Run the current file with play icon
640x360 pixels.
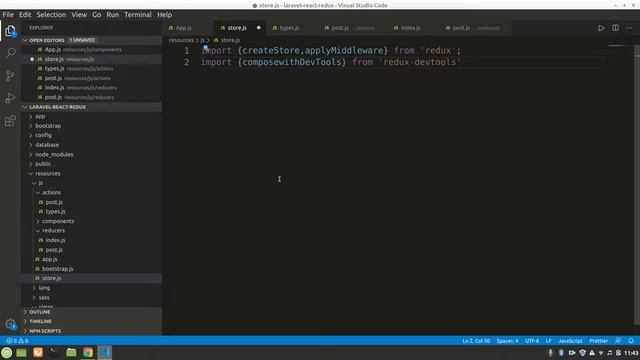tap(601, 28)
